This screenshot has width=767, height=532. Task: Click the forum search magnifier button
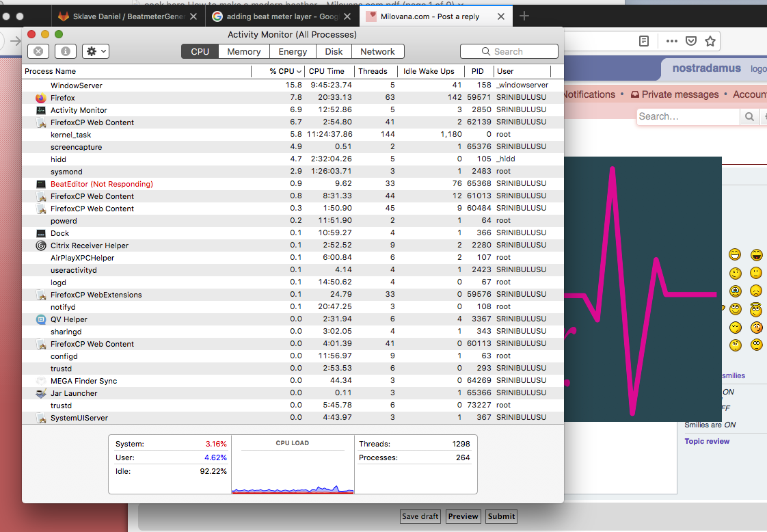[x=749, y=116]
